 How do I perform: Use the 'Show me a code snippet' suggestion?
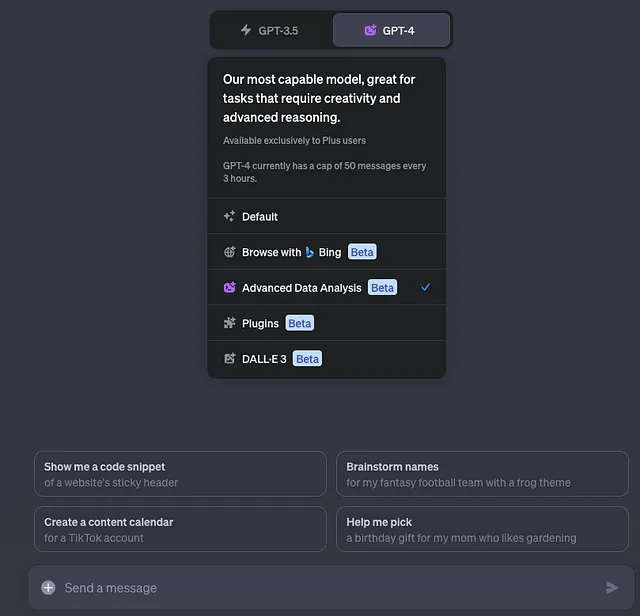tap(180, 474)
